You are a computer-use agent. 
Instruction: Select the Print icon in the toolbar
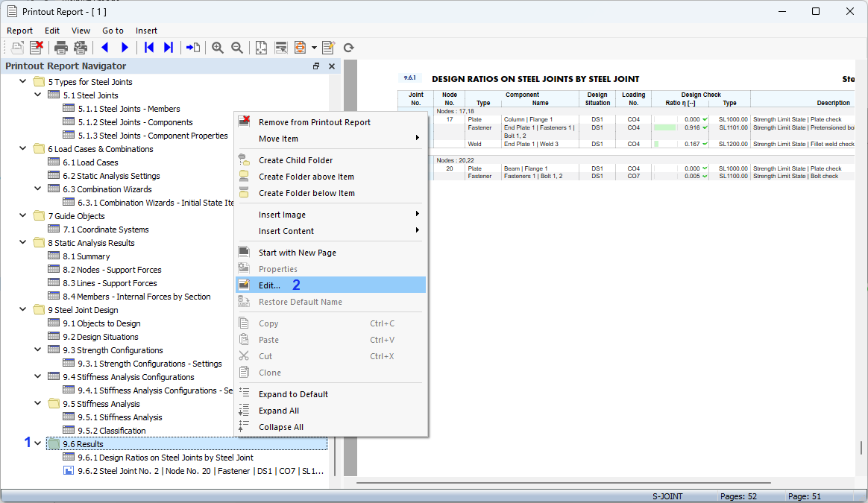coord(60,47)
